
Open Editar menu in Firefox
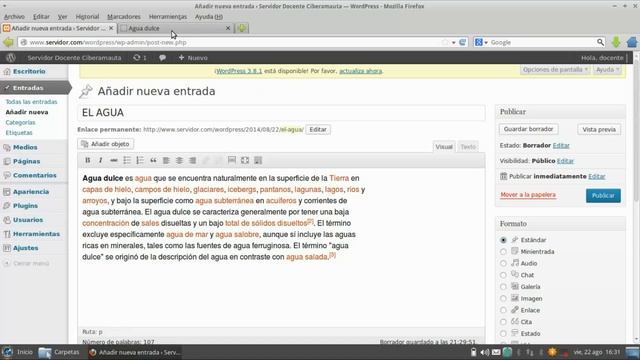point(41,17)
